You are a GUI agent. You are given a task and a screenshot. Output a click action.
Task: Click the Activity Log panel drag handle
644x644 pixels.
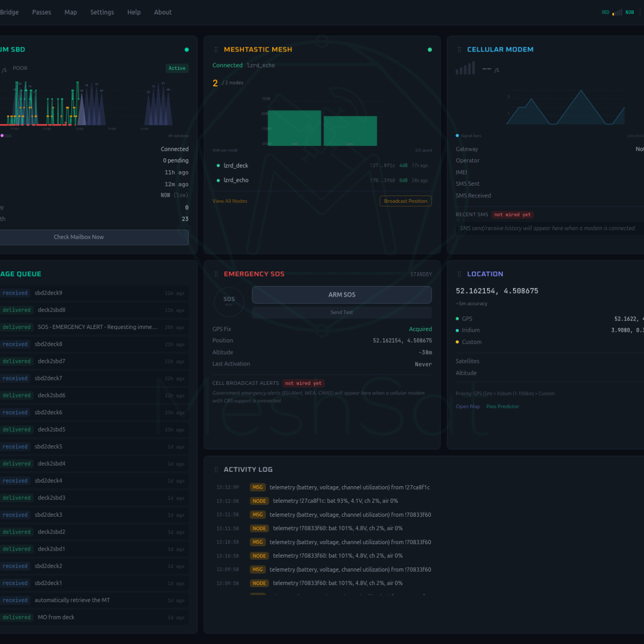216,470
